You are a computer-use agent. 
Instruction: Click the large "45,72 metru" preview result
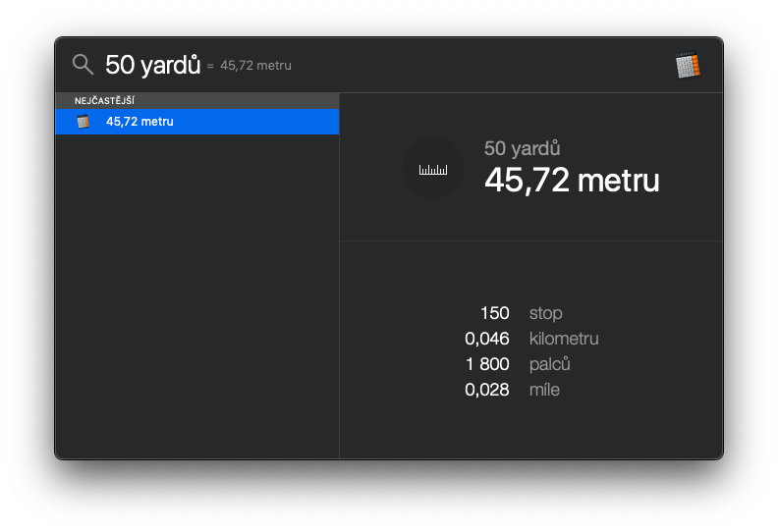click(x=572, y=181)
